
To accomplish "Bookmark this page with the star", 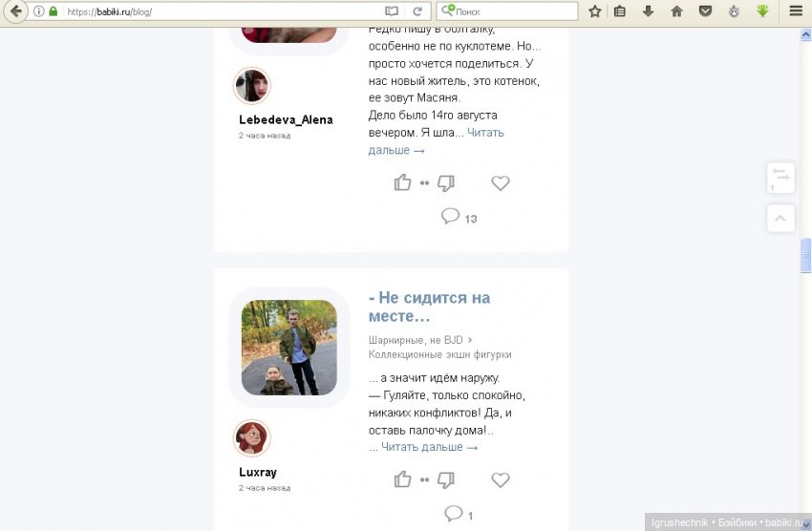I will (594, 11).
